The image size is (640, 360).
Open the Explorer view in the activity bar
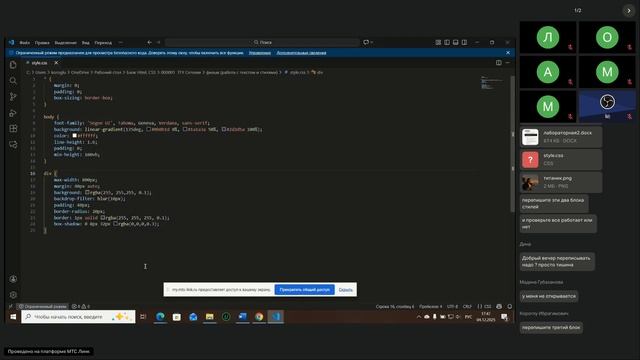point(13,65)
